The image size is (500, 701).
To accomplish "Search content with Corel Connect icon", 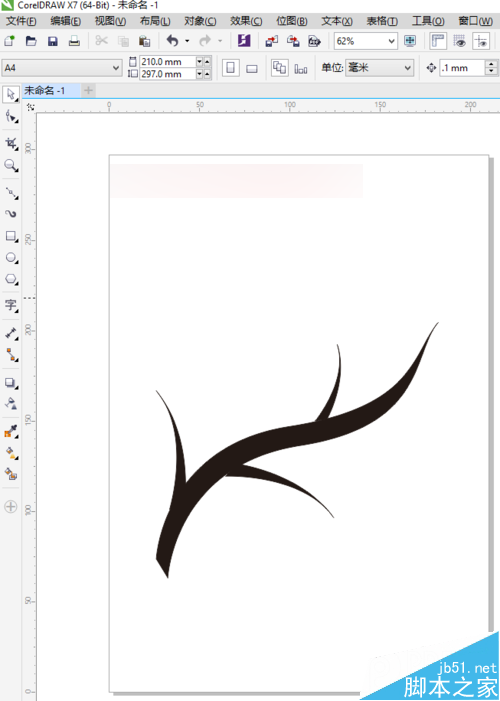I will click(x=244, y=42).
